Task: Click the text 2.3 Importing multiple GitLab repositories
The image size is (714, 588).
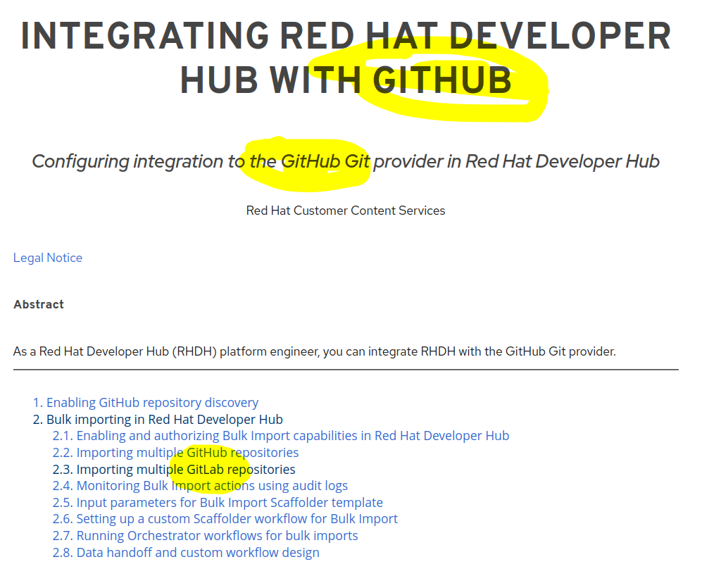Action: pyautogui.click(x=174, y=470)
